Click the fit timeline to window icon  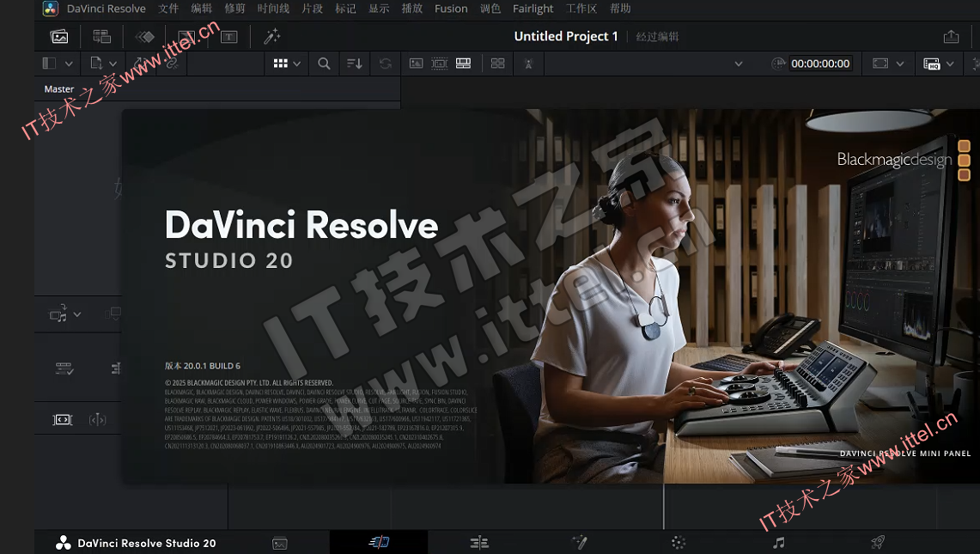tap(63, 419)
